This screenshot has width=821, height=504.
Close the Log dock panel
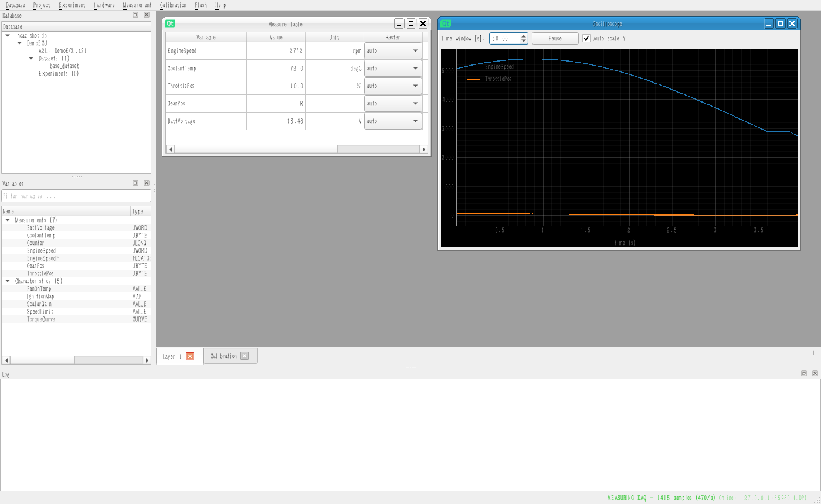[x=815, y=374]
